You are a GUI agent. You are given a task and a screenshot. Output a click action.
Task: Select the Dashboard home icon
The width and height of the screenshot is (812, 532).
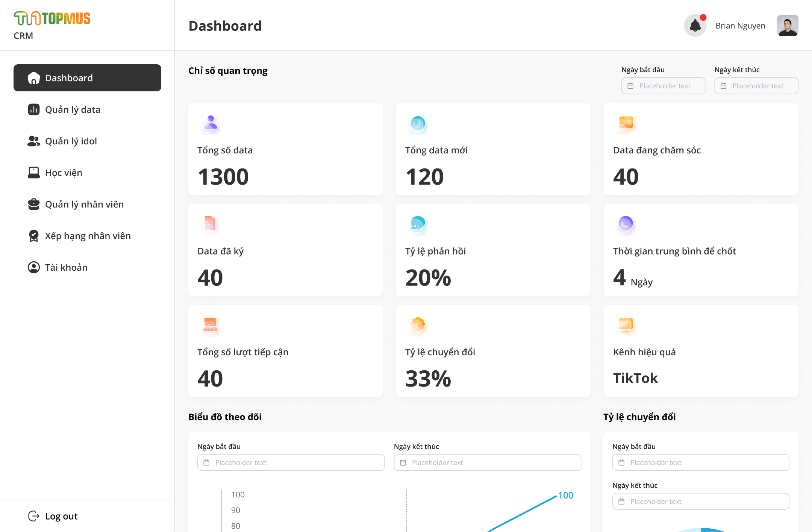point(34,78)
